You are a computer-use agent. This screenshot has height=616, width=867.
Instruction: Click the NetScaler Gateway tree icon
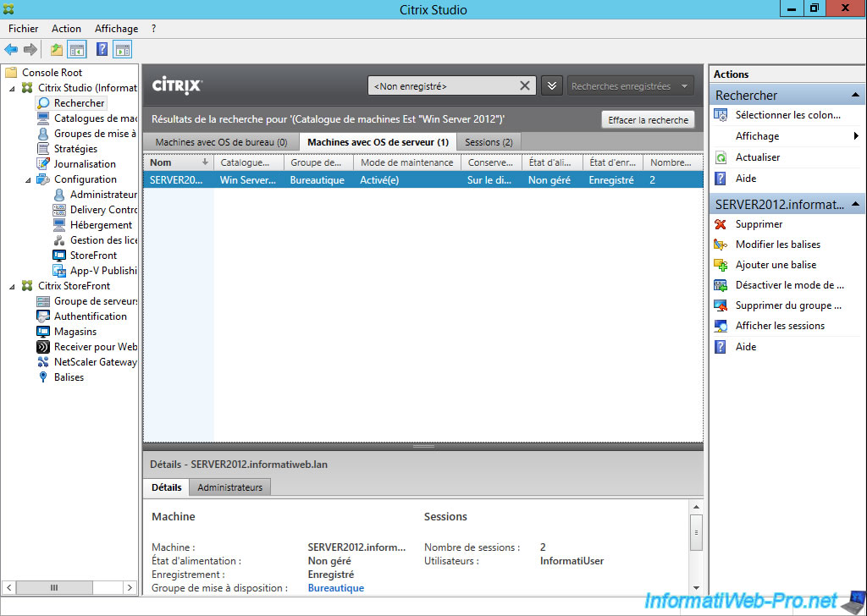43,362
